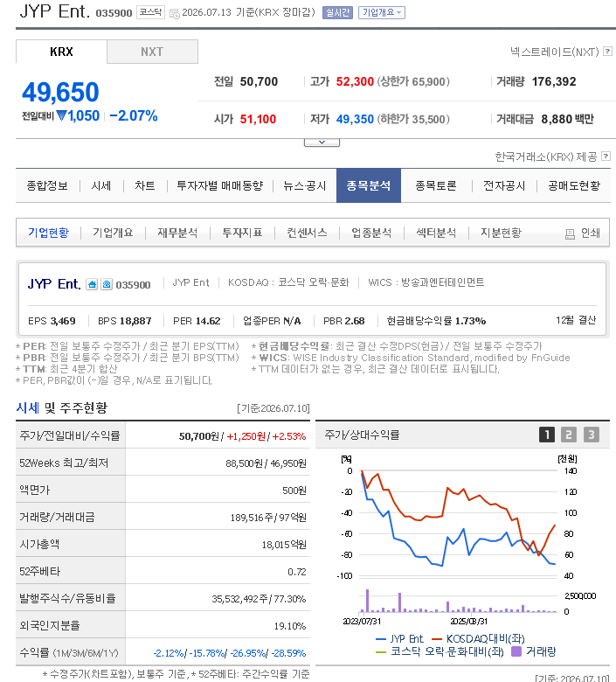Click the 수익률 -28.59% 1Y value
The height and width of the screenshot is (682, 616).
[288, 653]
